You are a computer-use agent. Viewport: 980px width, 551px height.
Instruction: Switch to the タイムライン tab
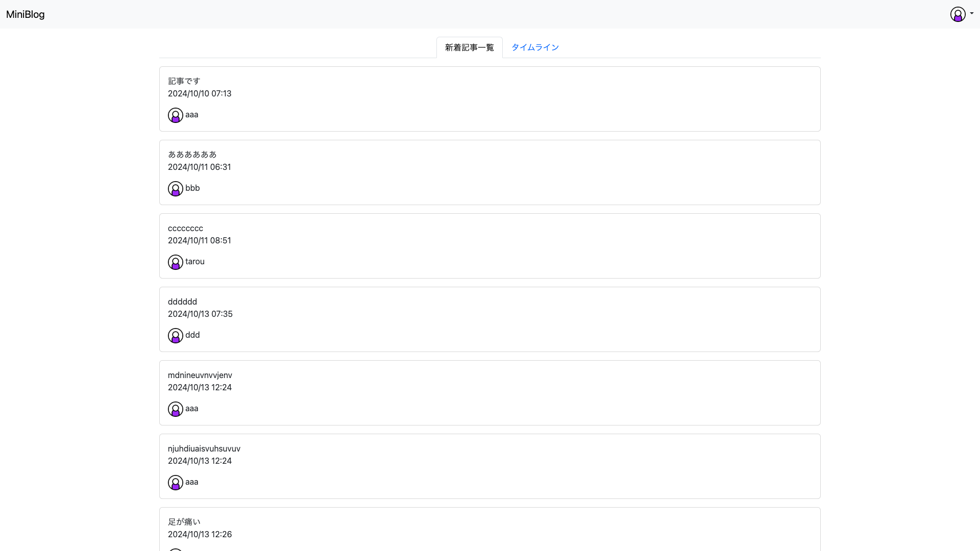(x=535, y=47)
